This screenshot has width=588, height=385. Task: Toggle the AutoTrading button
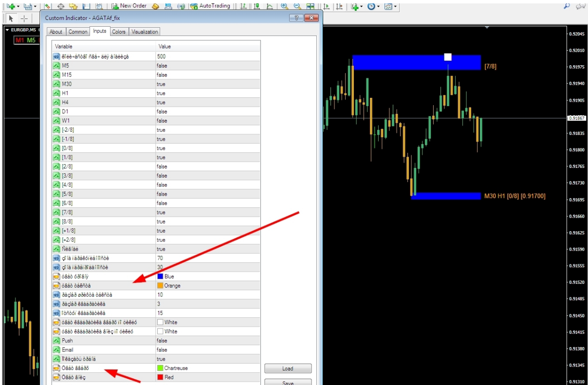tap(210, 6)
